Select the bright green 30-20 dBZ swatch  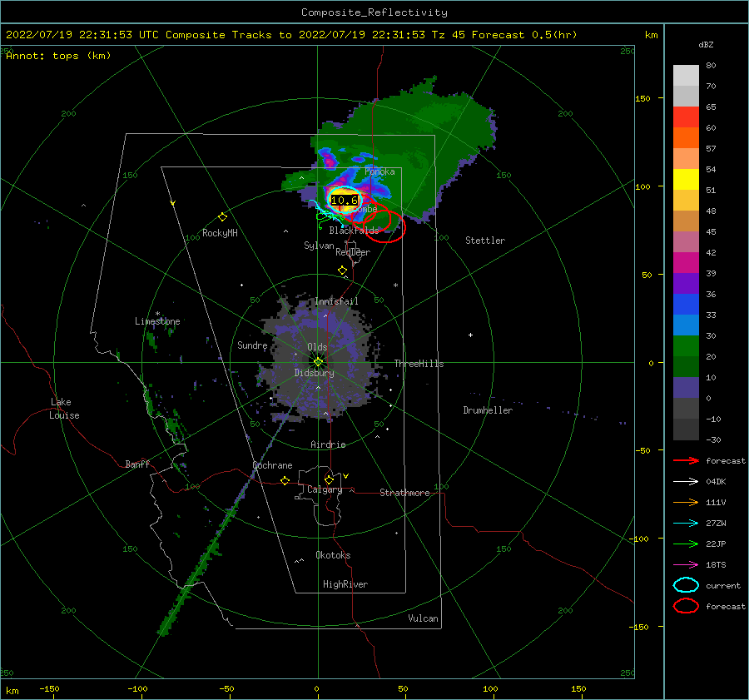(686, 346)
